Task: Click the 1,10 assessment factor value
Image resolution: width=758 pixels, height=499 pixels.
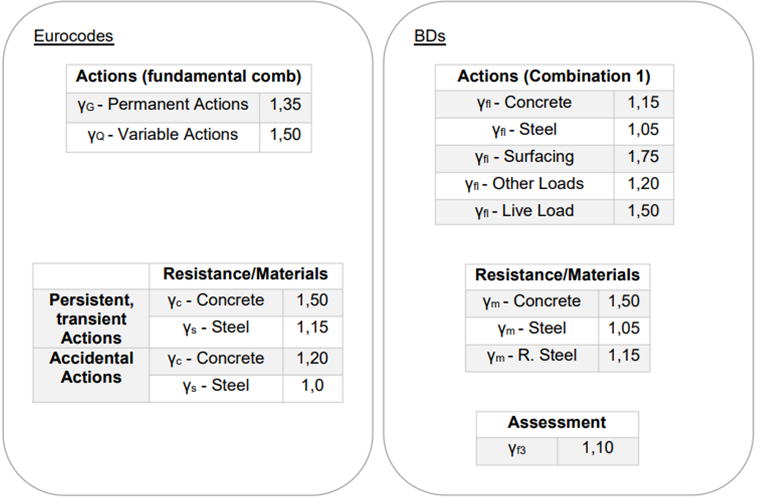Action: (597, 451)
